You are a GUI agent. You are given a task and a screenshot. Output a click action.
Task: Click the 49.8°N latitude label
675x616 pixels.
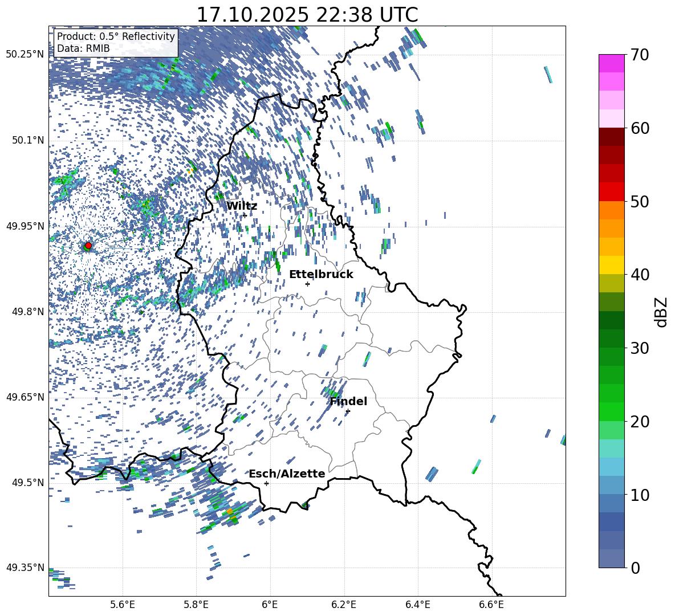click(x=28, y=312)
